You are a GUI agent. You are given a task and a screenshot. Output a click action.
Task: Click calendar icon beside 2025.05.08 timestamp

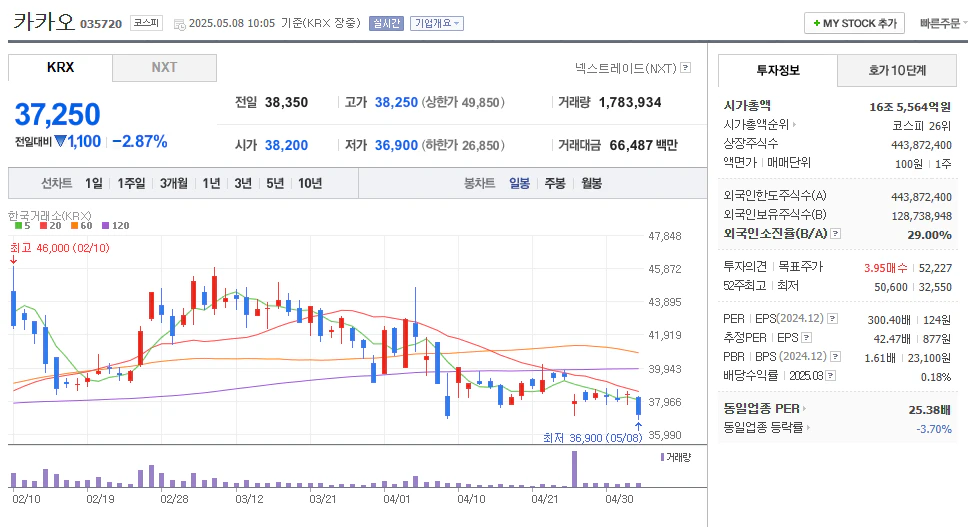pos(180,24)
